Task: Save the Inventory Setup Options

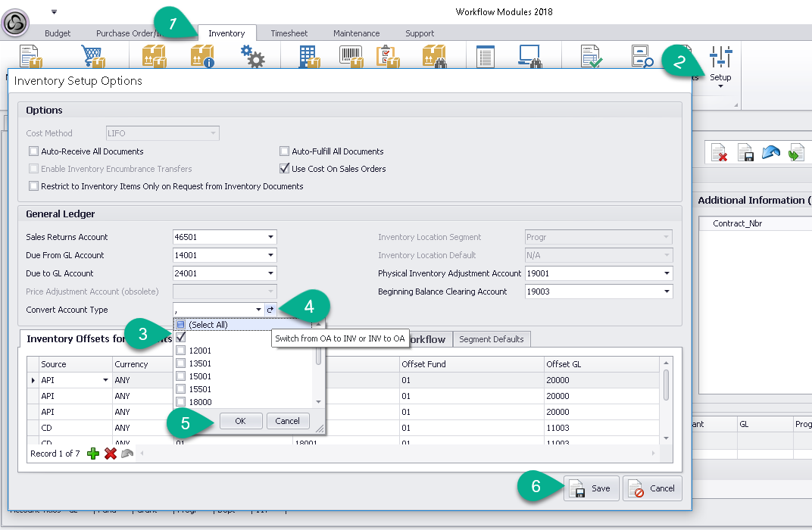Action: [x=592, y=488]
